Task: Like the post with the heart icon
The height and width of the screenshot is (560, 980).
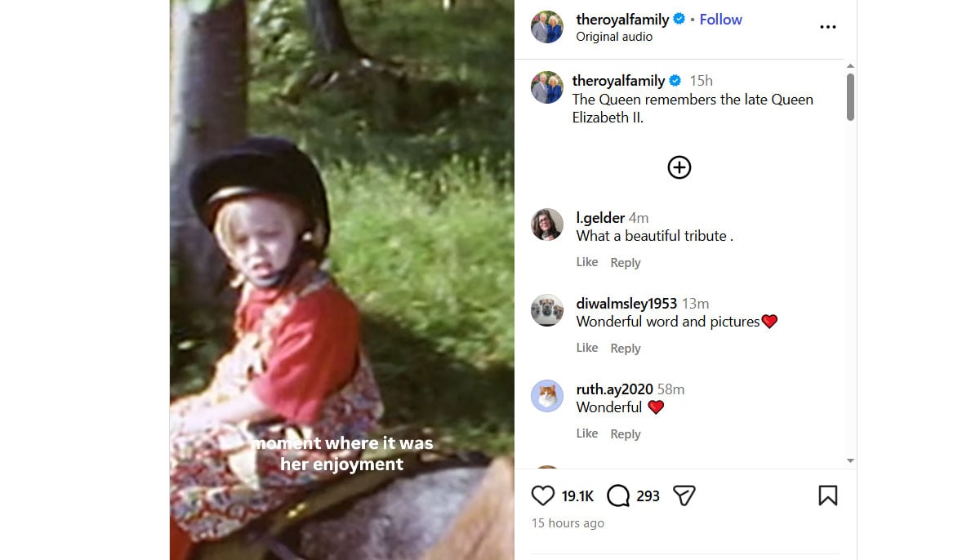Action: [543, 496]
